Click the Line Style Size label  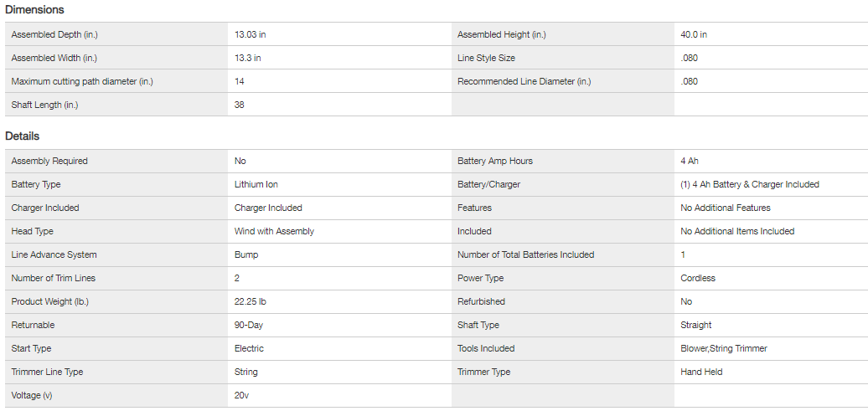pos(486,58)
